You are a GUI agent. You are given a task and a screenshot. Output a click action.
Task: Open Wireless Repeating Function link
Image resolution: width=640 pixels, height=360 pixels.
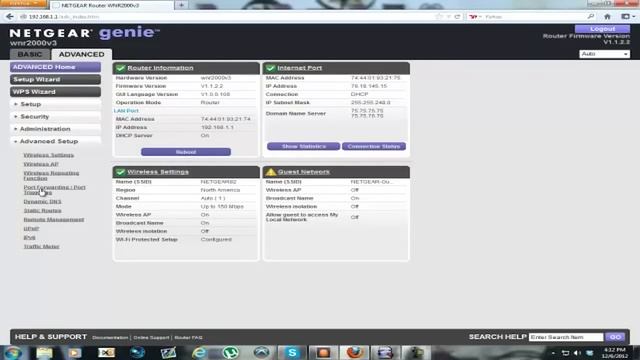point(51,176)
